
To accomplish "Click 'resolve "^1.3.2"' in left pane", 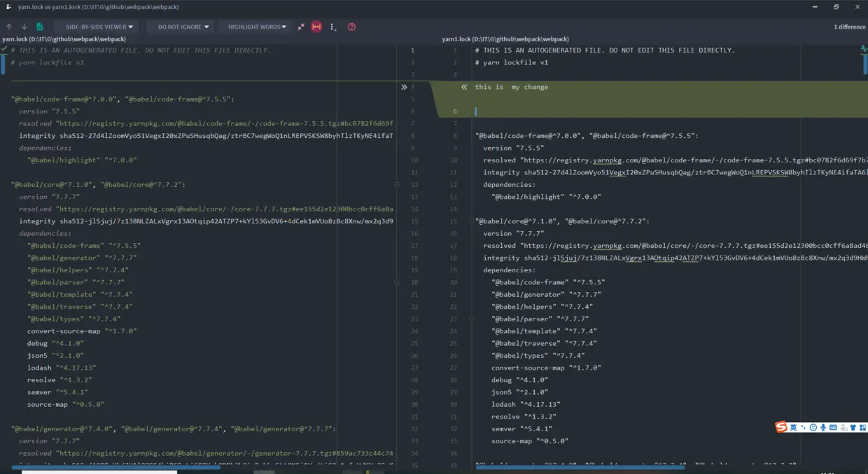I will [59, 379].
